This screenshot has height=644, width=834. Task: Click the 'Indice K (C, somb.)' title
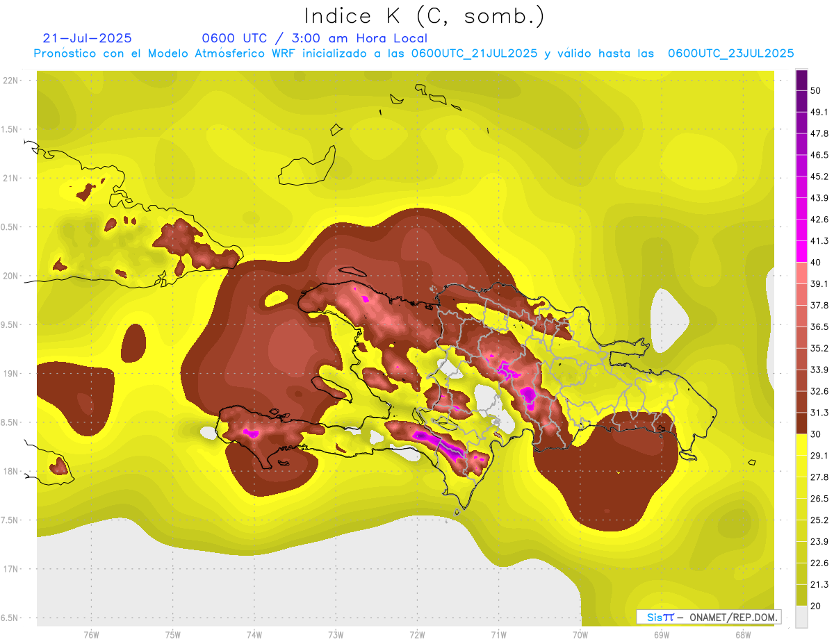click(x=424, y=16)
